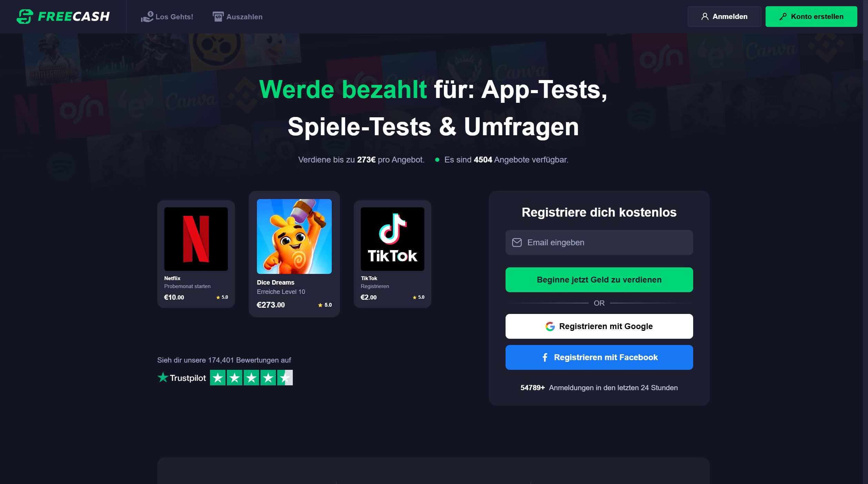Screen dimensions: 868x484
Task: Click the Trustpilot five-star rating bar
Action: click(251, 377)
